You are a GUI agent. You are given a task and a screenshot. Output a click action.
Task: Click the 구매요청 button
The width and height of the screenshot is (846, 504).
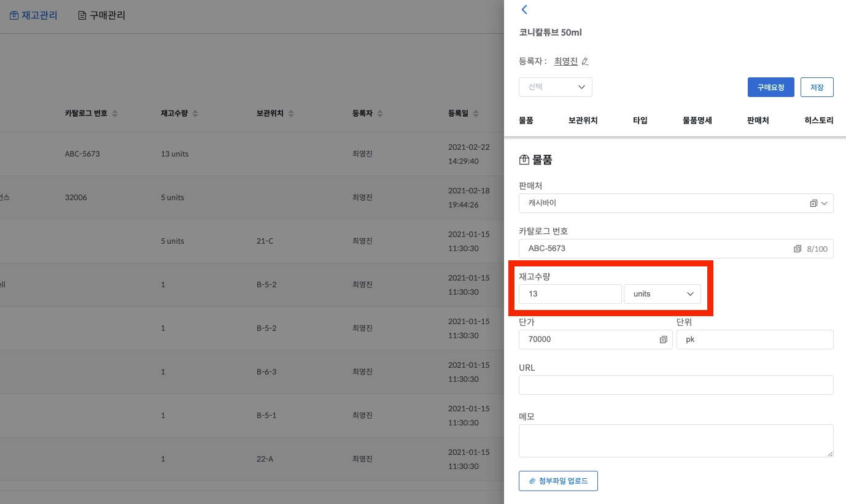pyautogui.click(x=771, y=87)
